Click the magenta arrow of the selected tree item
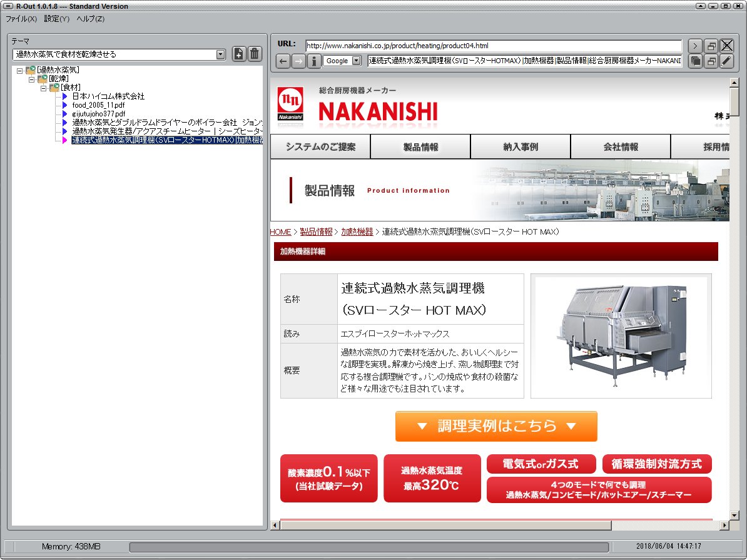 click(x=65, y=140)
